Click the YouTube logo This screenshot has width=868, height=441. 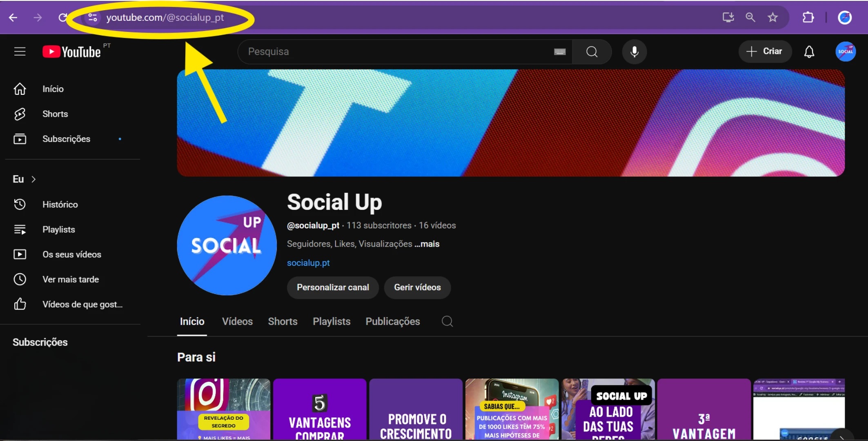[72, 52]
